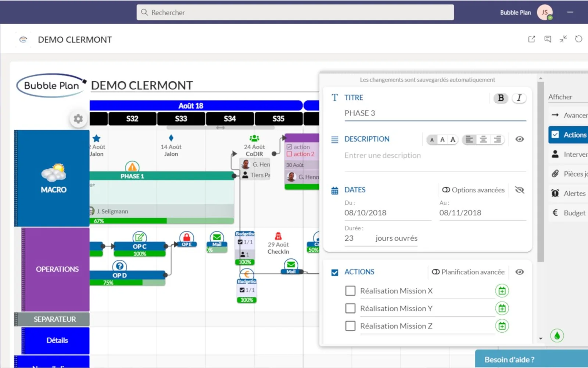
Task: Open the settings gear on the timeline
Action: coord(78,119)
